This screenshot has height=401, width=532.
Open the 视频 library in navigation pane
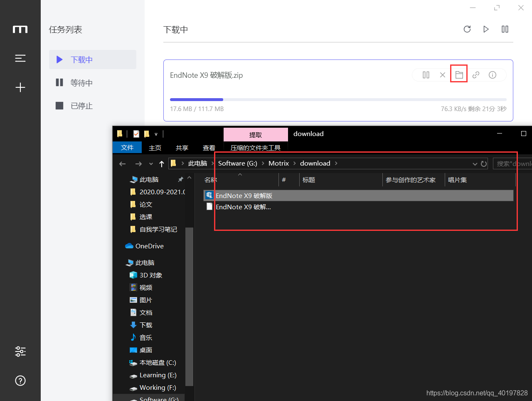(x=141, y=287)
